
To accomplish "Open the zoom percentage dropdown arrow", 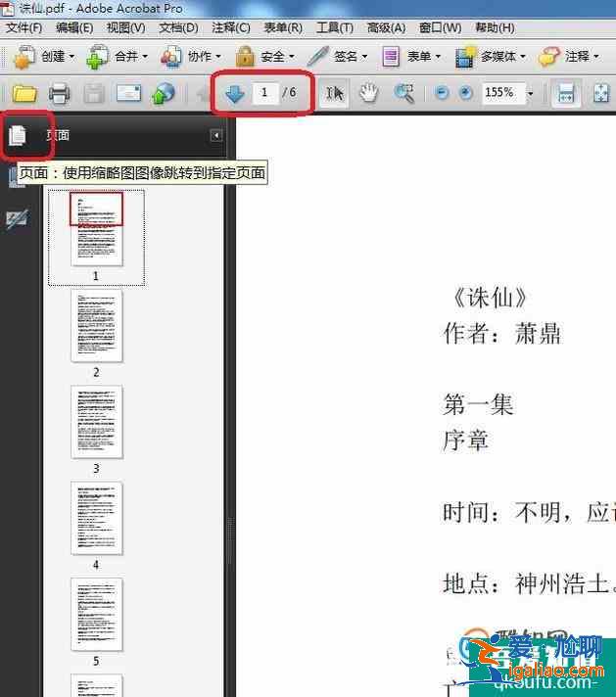I will [530, 93].
